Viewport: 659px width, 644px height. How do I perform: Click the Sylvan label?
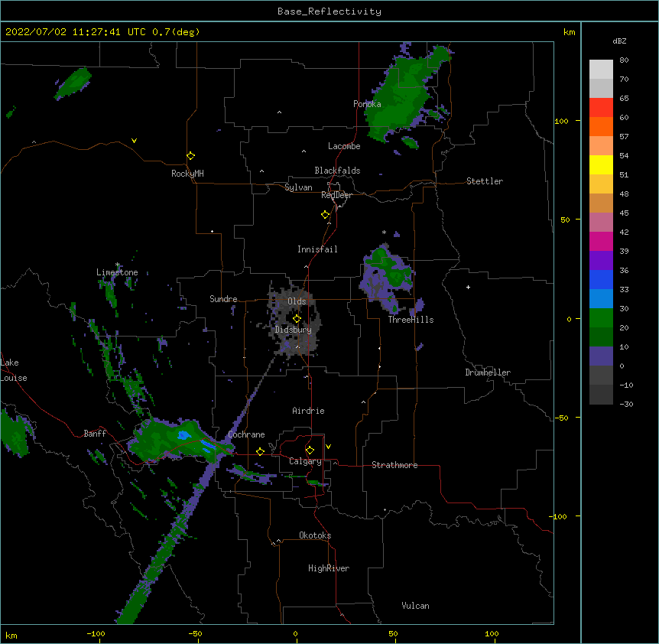pyautogui.click(x=298, y=187)
